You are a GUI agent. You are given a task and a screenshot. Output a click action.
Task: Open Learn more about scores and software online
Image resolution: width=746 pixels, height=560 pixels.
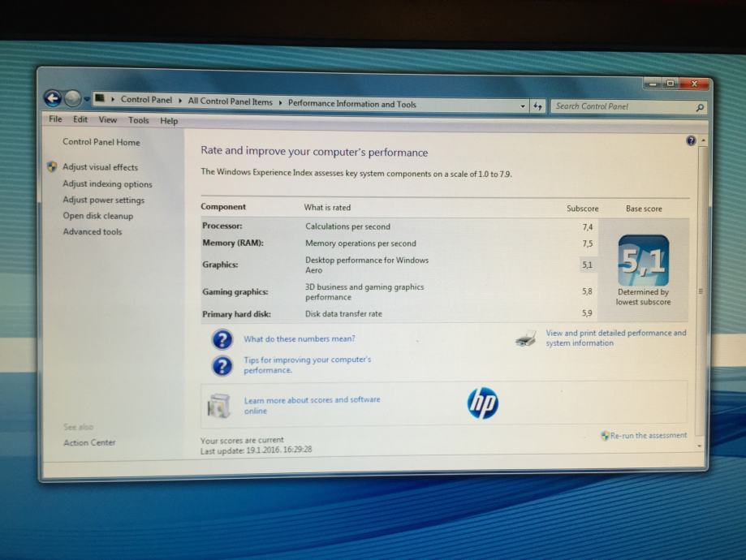point(312,405)
